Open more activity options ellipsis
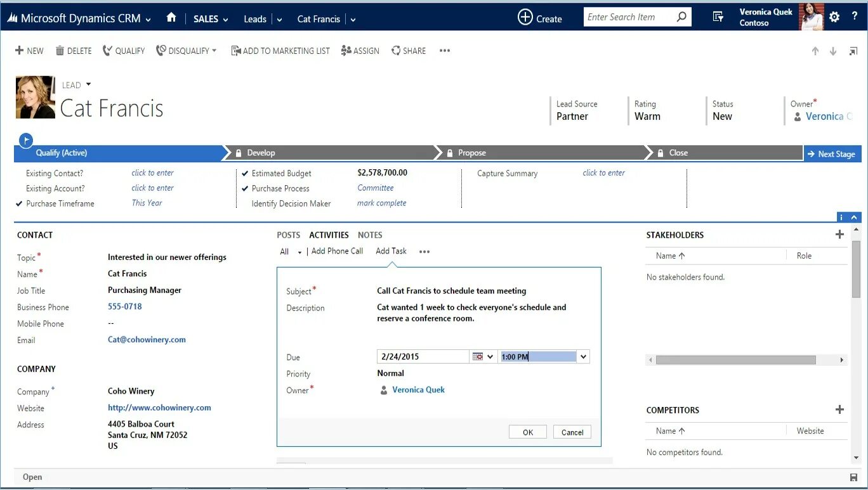Screen dimensions: 868x490 [424, 252]
